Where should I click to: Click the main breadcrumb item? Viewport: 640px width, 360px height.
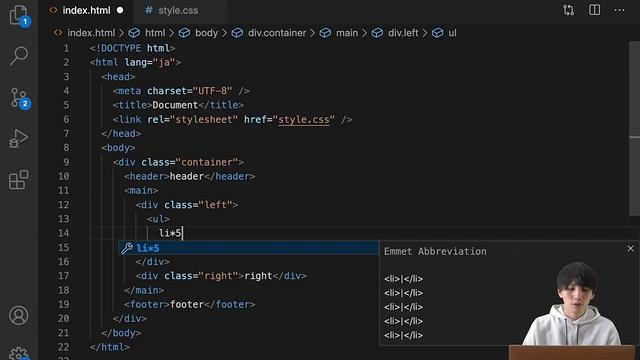[347, 33]
